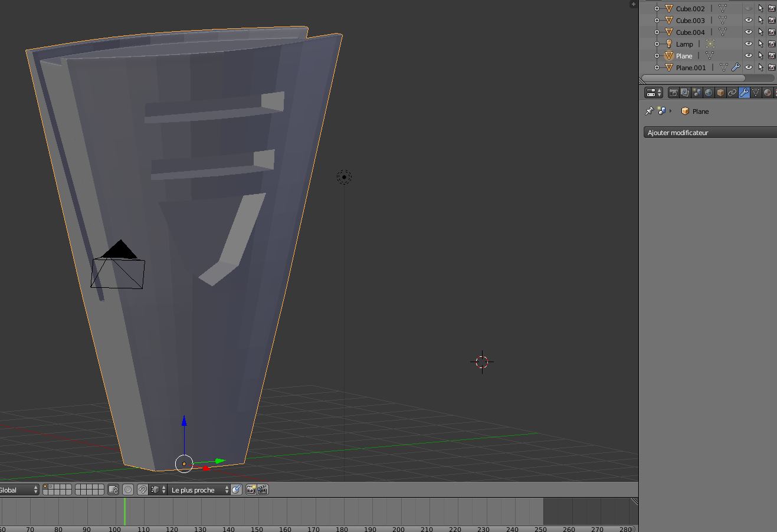Expand Cube.002 in outliner

657,8
